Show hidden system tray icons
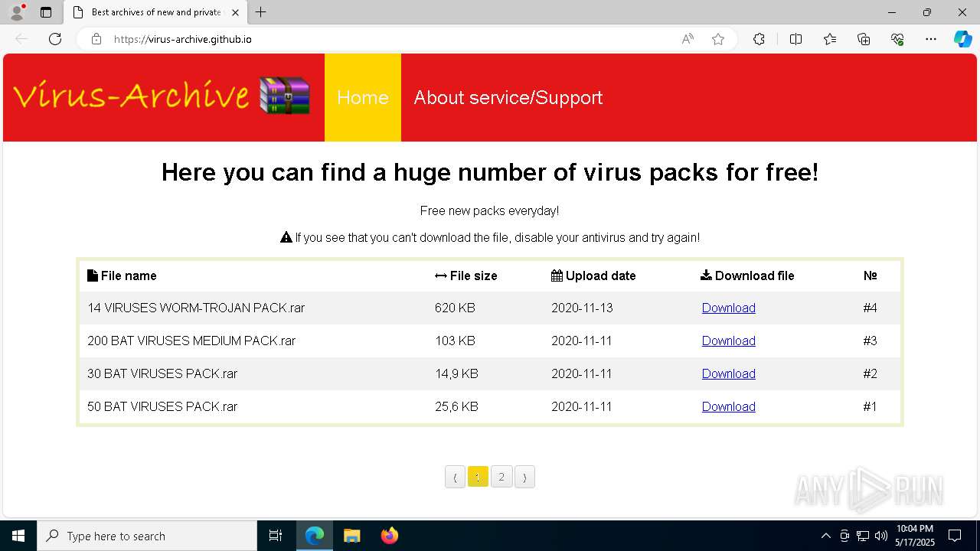The height and width of the screenshot is (551, 980). tap(825, 536)
